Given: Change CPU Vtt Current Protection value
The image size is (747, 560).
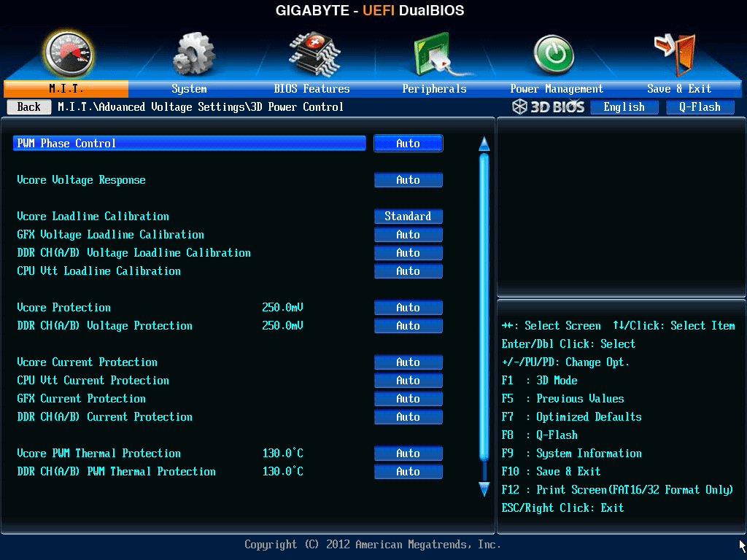Looking at the screenshot, I should (409, 381).
